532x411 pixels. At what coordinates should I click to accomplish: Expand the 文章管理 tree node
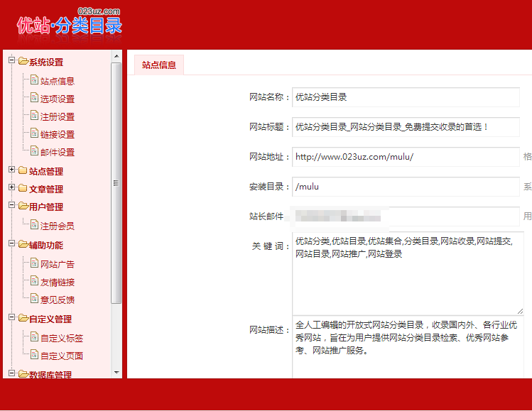(12, 187)
